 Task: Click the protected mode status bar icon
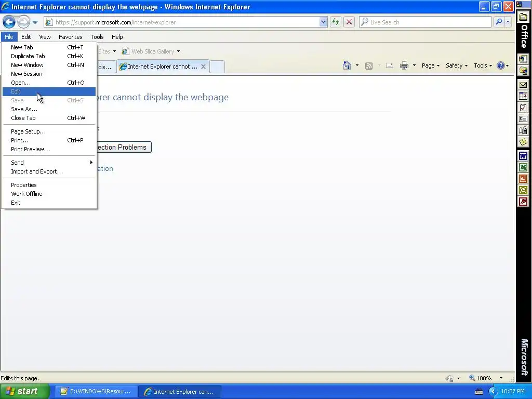point(450,378)
